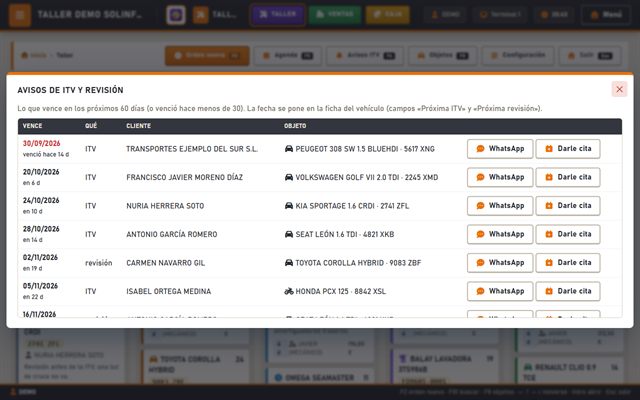The height and width of the screenshot is (400, 640).
Task: Click Darle cita for Honda PCX 125
Action: coord(568,291)
